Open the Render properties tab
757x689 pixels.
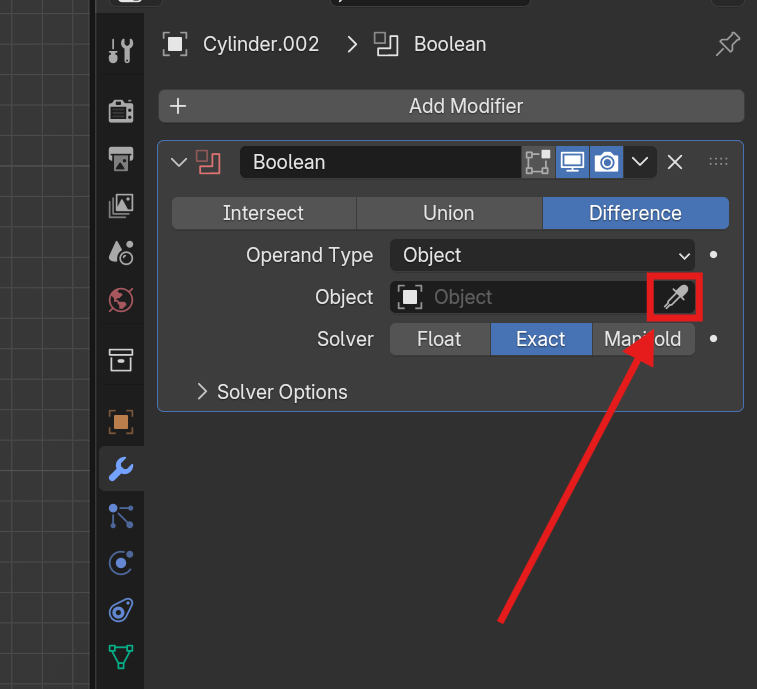tap(121, 111)
